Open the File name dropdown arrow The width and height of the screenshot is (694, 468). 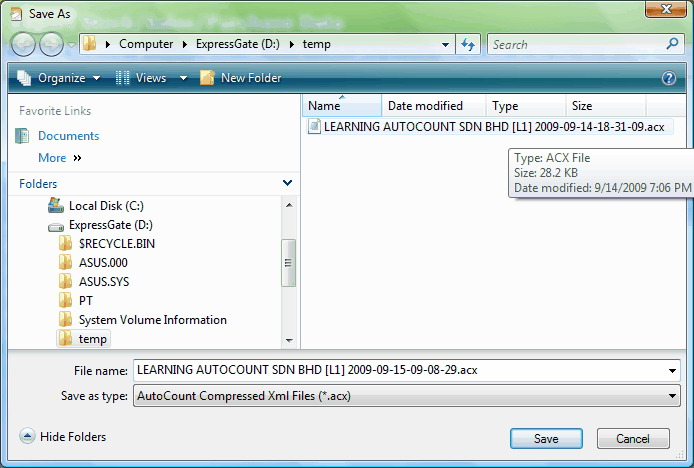pos(672,371)
